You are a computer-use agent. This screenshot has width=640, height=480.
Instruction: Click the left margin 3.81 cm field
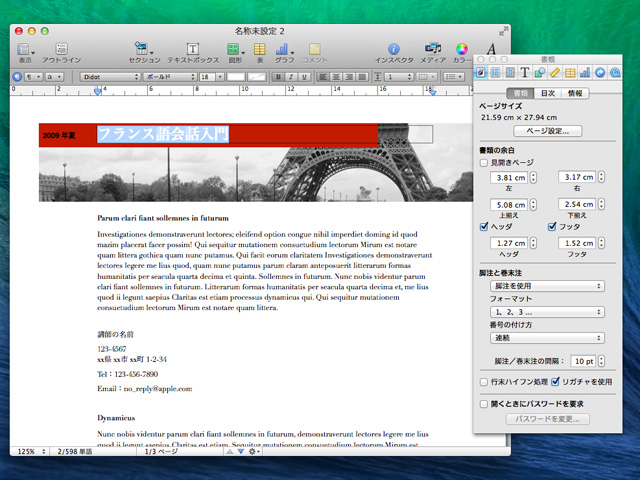[509, 178]
